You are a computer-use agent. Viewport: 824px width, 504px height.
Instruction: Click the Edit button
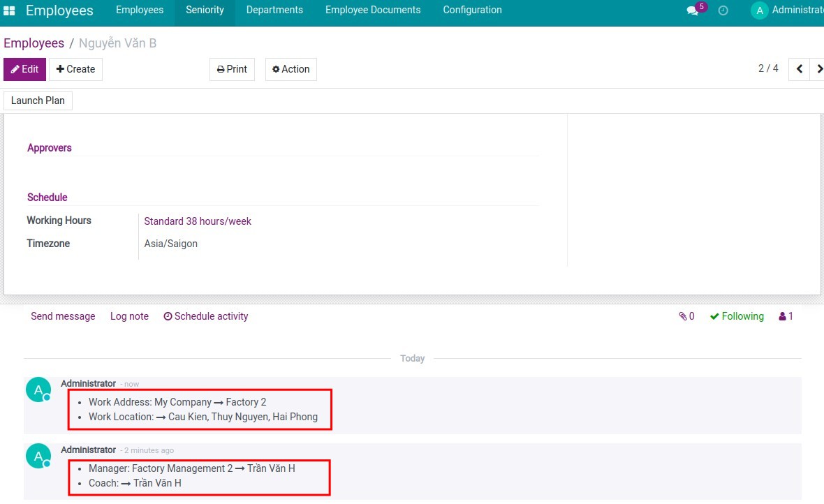point(24,69)
